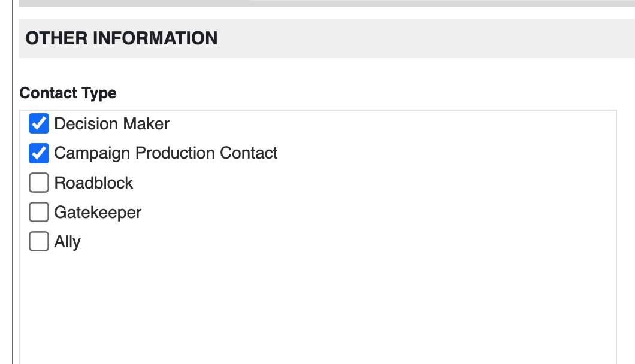This screenshot has width=635, height=364.
Task: Click the "Campaign Production Contact" label text
Action: 165,153
